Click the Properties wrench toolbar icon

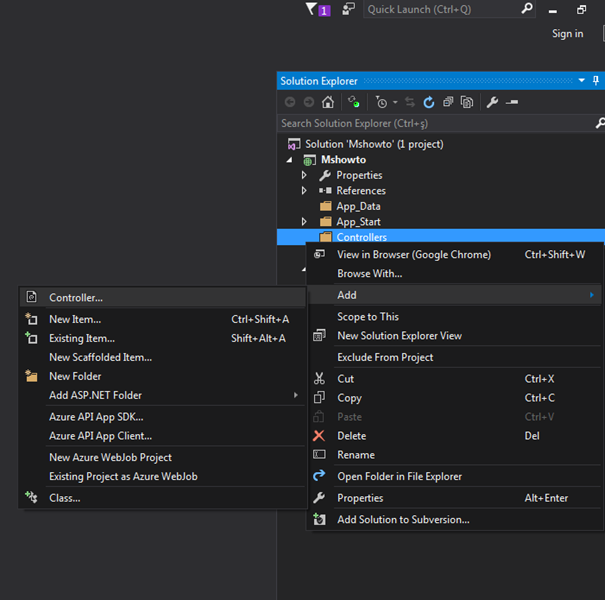click(x=492, y=102)
